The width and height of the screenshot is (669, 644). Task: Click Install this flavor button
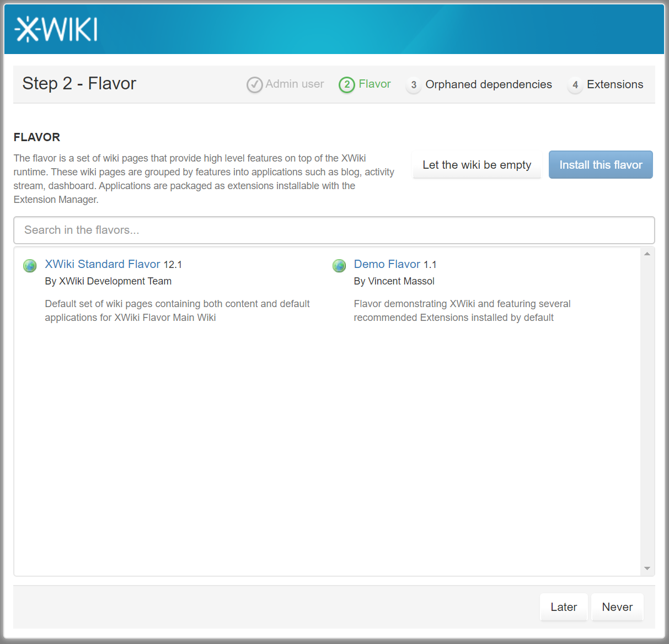(x=601, y=165)
